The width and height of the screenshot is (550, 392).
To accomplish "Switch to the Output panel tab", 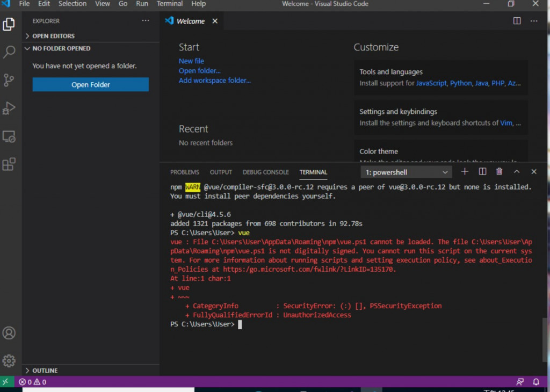I will (221, 172).
